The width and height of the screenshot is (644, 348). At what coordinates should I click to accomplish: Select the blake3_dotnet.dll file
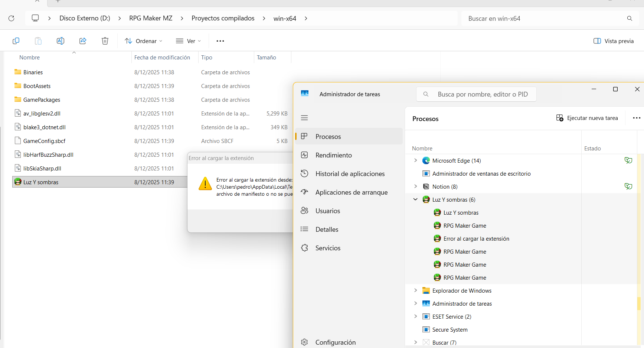click(x=45, y=127)
